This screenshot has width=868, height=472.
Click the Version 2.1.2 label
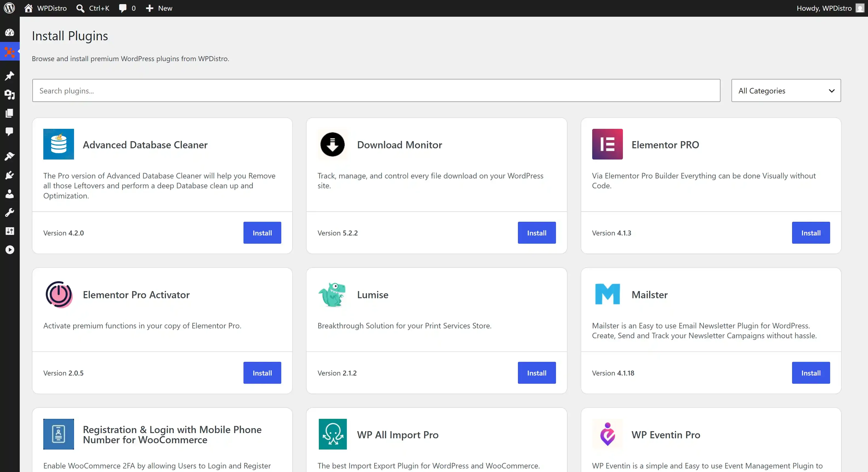(x=337, y=373)
